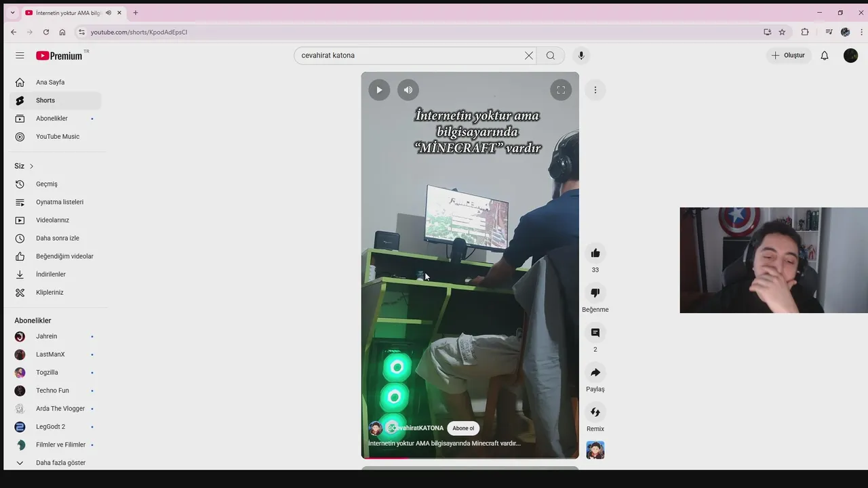This screenshot has height=488, width=868.
Task: Open Abonelikler in the sidebar
Action: 56,119
